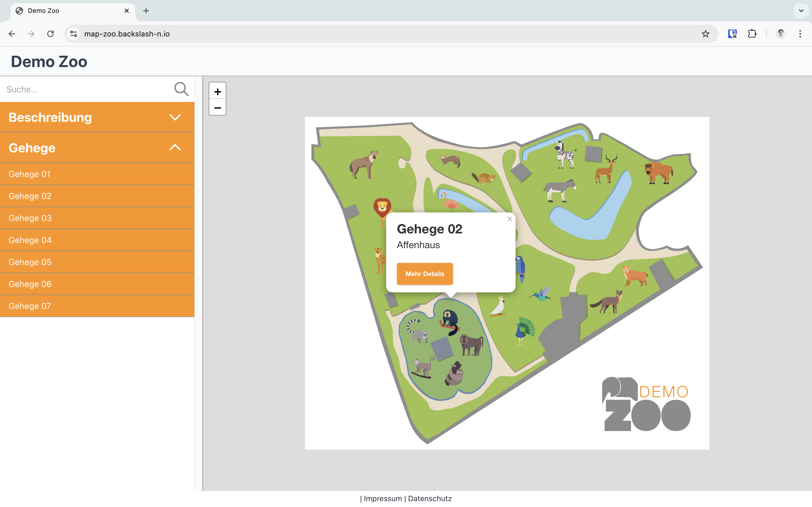
Task: View site information icon in address bar
Action: coord(74,34)
